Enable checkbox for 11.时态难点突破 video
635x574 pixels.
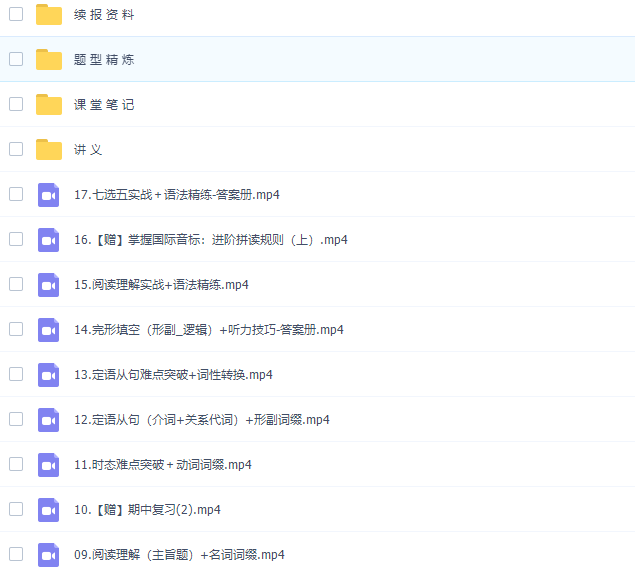tap(16, 464)
